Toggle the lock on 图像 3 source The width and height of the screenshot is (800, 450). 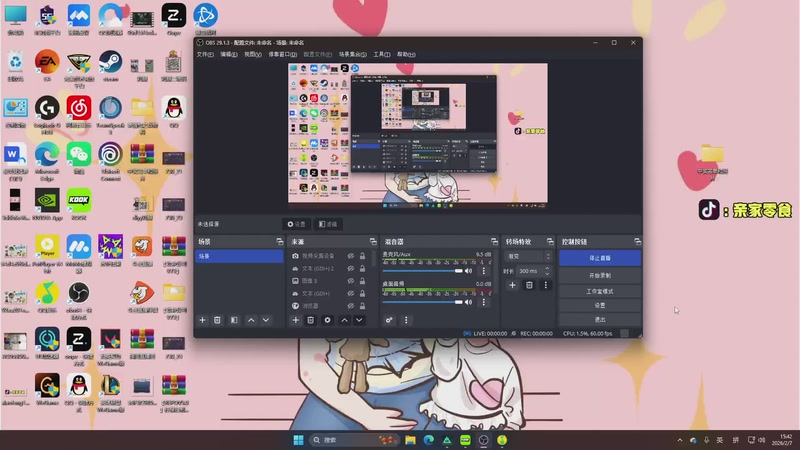tap(362, 281)
